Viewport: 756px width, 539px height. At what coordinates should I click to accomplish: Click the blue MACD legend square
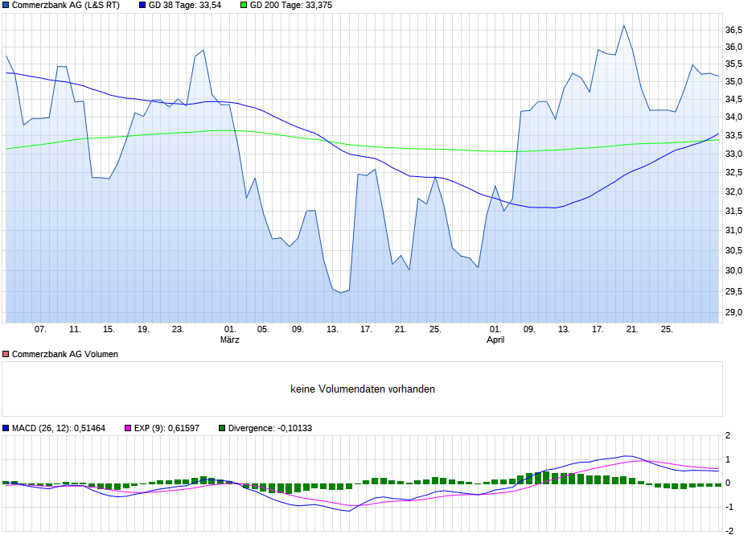click(6, 428)
